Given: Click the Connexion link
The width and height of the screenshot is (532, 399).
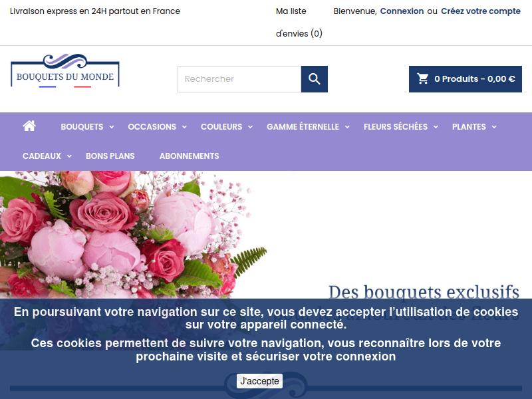Looking at the screenshot, I should pos(400,11).
